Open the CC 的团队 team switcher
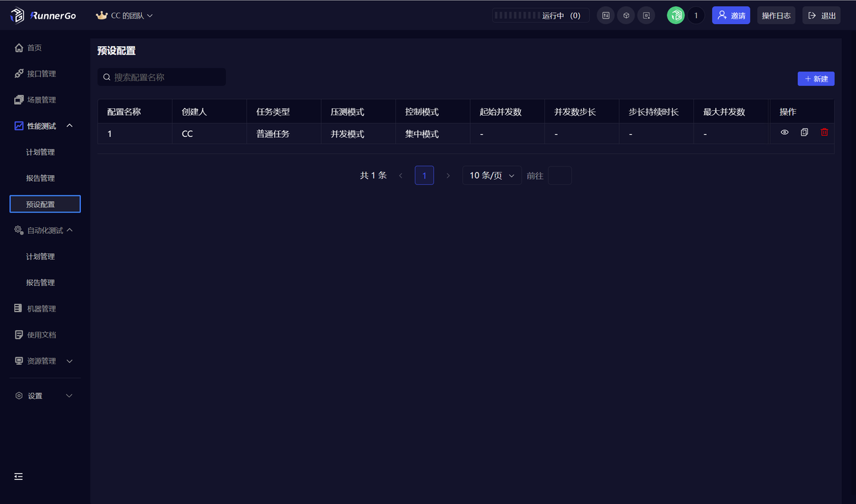The height and width of the screenshot is (504, 856). (x=124, y=15)
